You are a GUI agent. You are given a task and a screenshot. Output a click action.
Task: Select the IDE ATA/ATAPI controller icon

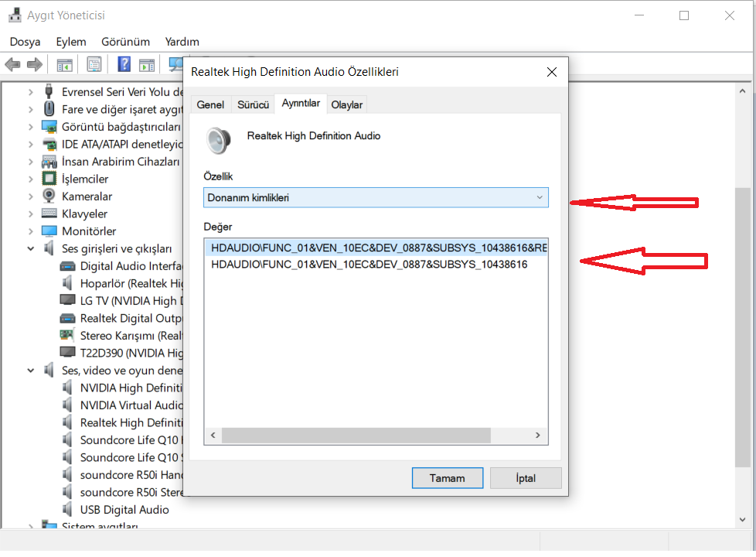click(x=49, y=144)
